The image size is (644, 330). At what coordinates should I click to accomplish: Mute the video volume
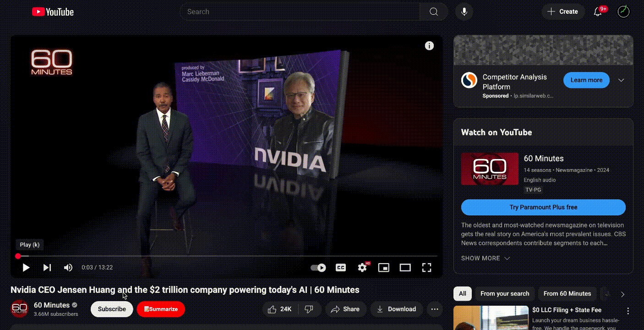tap(68, 267)
